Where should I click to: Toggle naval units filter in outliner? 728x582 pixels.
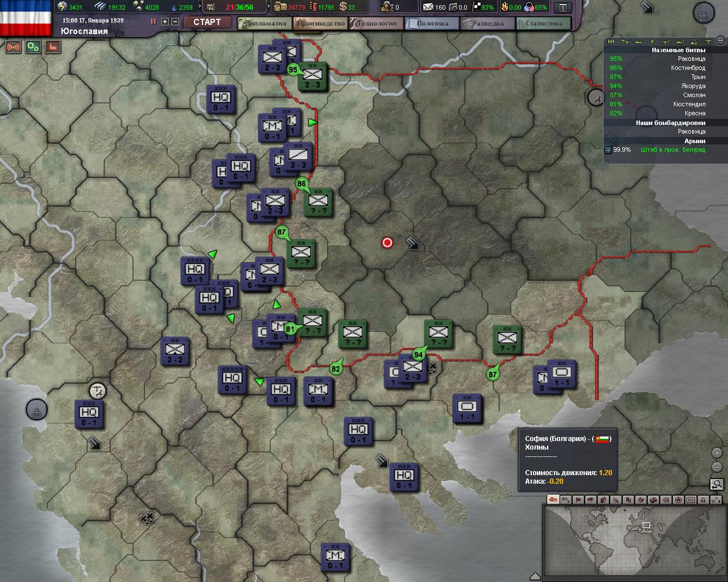pyautogui.click(x=639, y=41)
